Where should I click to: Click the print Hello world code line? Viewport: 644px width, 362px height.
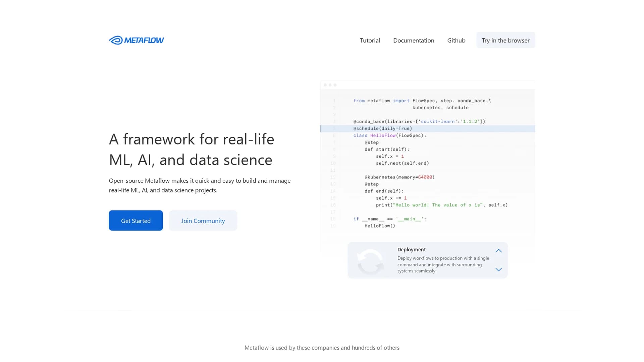[x=442, y=205]
